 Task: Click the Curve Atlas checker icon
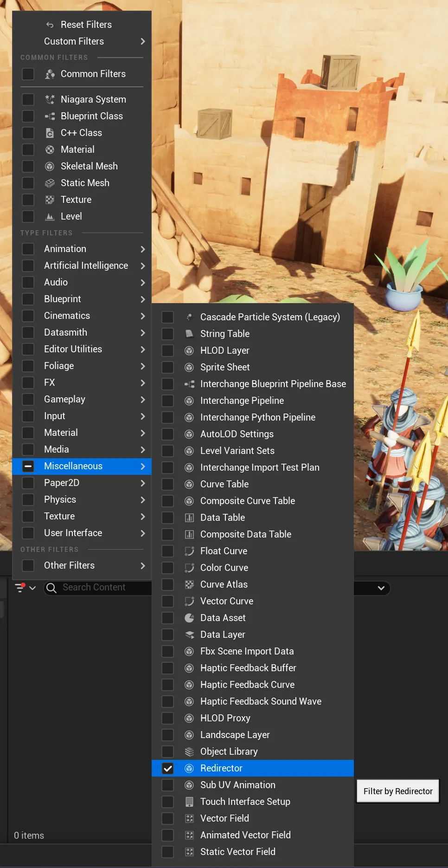tap(189, 584)
